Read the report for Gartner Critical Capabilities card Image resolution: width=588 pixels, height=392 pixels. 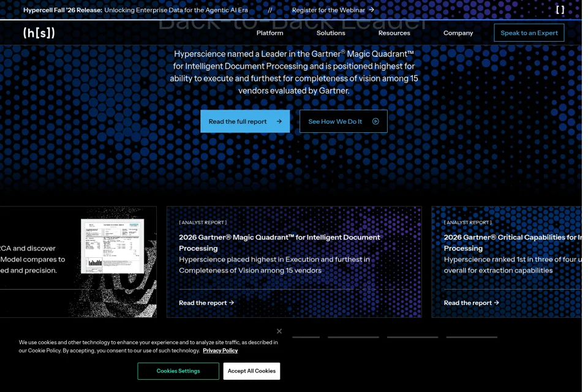coord(472,303)
